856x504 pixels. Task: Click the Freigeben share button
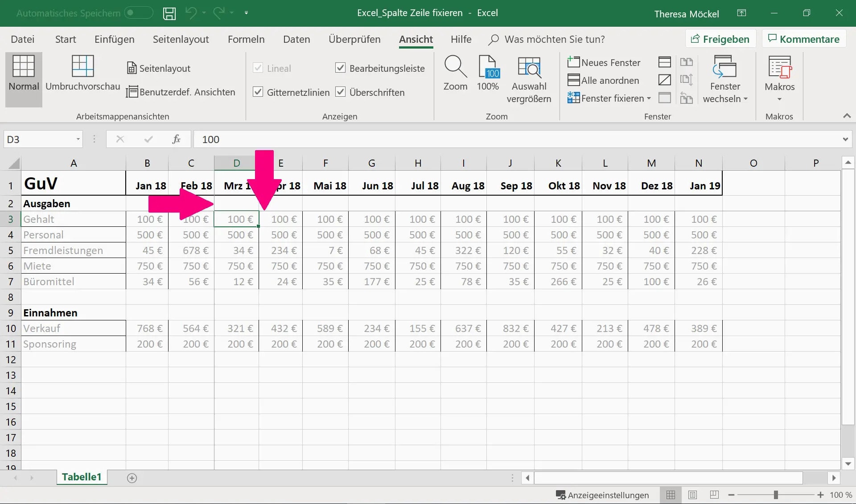tap(720, 39)
